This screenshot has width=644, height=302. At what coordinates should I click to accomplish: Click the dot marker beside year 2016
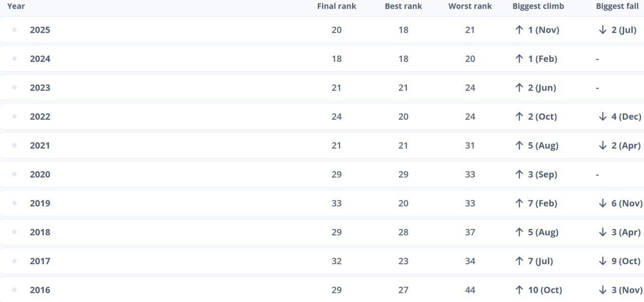point(15,290)
